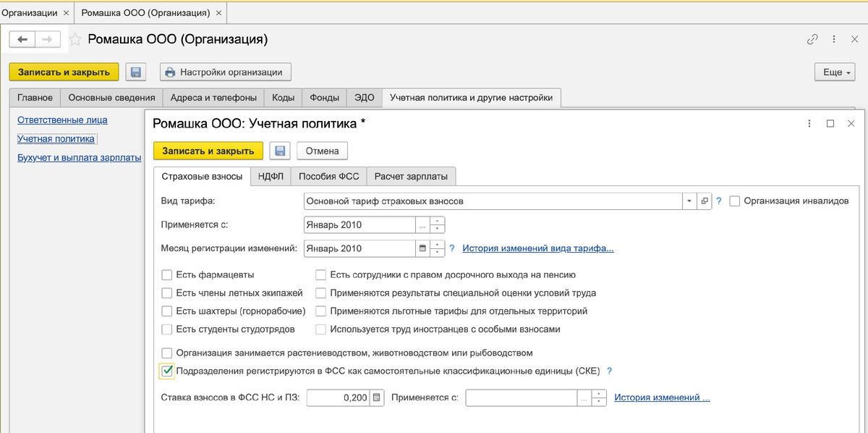Close the Учетная политика dialog
Screen dimensions: 868x433
(852, 124)
